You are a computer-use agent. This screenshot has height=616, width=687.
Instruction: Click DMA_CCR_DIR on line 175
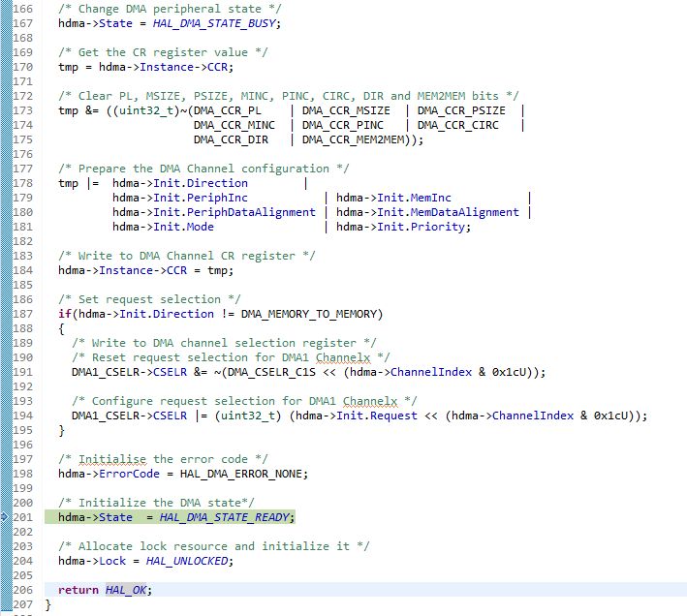(x=231, y=139)
